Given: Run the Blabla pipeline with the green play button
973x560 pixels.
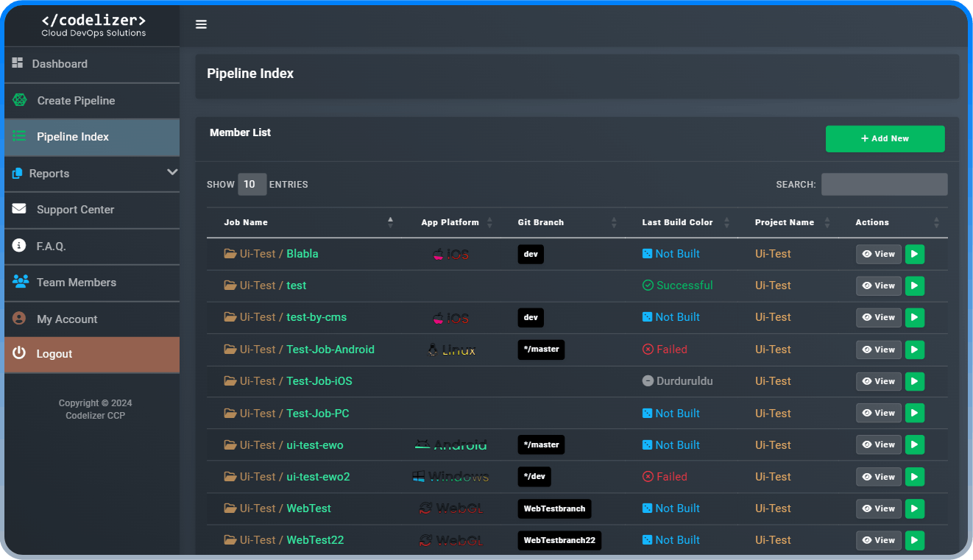Looking at the screenshot, I should click(x=914, y=254).
